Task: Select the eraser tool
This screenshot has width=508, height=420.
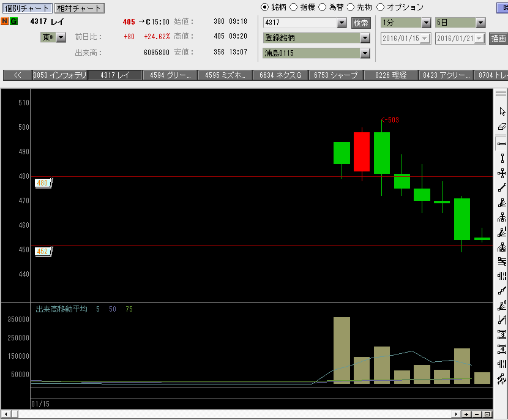Action: coord(502,127)
